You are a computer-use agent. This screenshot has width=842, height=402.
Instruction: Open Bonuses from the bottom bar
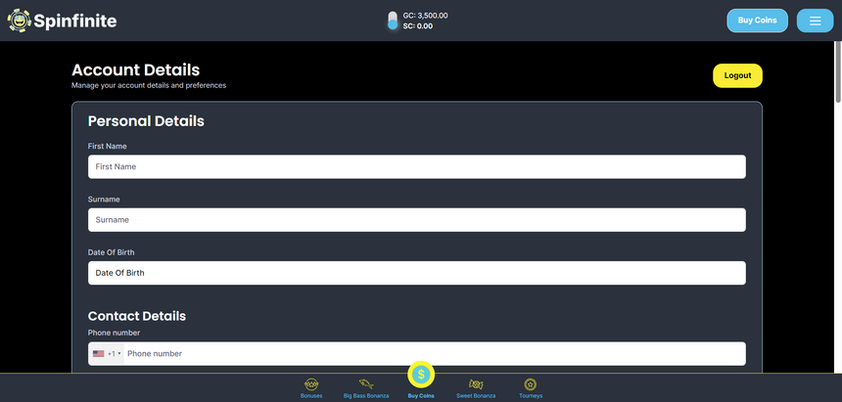(311, 389)
